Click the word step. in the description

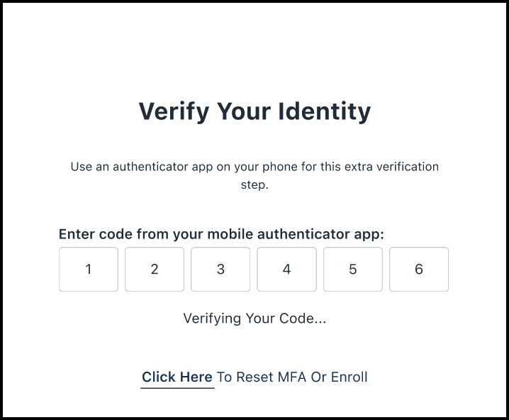[x=254, y=185]
